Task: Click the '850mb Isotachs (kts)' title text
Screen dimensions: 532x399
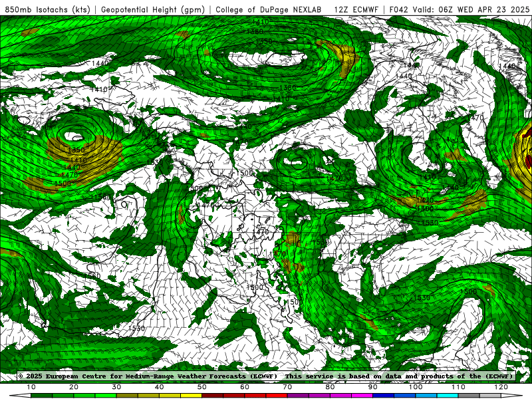Action: pos(47,10)
